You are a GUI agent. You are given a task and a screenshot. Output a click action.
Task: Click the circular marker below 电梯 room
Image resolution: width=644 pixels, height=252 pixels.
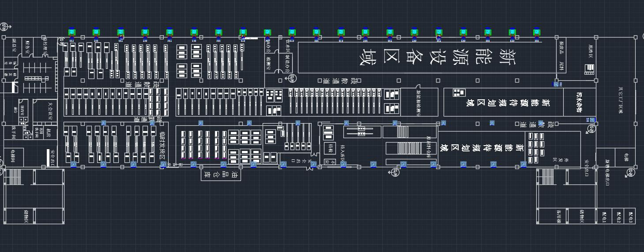630,173
